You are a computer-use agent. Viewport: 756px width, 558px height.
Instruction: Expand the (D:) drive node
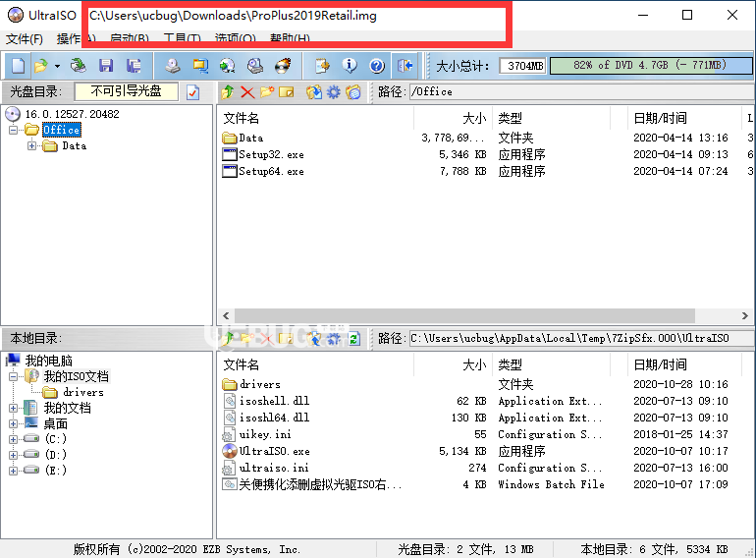[x=14, y=455]
